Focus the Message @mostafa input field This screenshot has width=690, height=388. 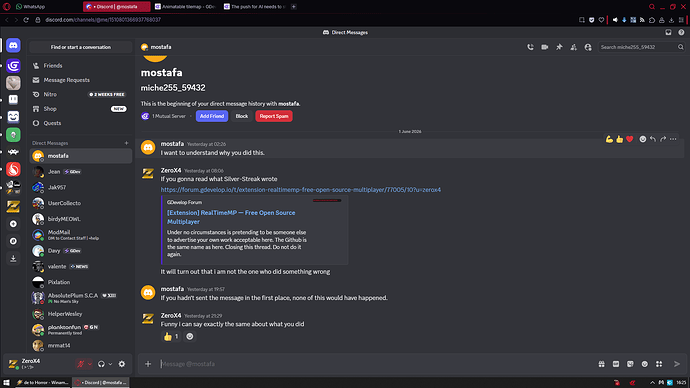click(x=376, y=364)
